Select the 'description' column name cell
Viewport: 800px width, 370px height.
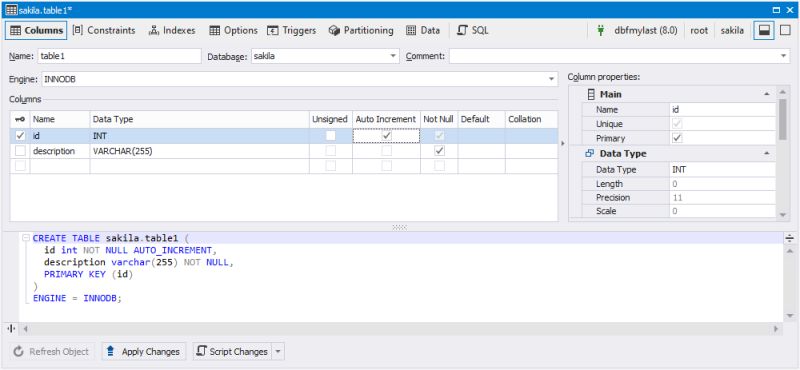tap(60, 151)
